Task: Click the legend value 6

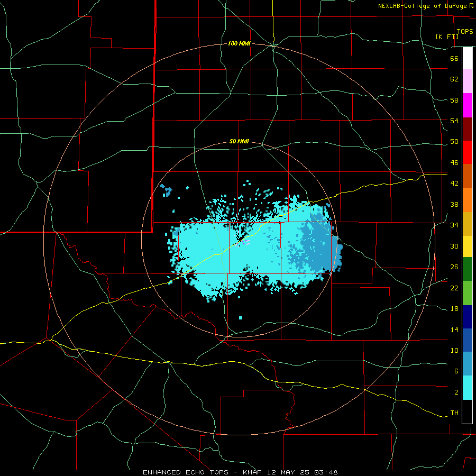Action: pos(456,371)
